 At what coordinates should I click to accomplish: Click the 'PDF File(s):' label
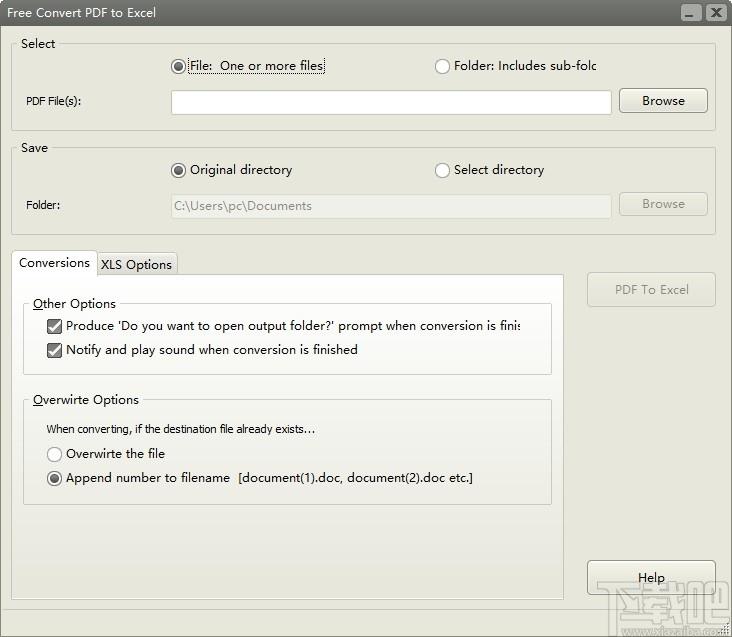(x=53, y=101)
